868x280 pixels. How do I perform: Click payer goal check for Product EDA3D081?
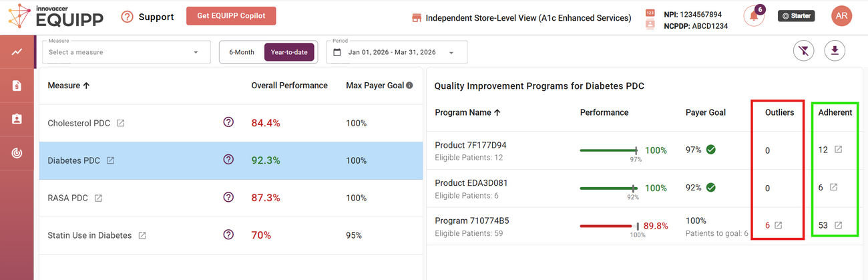pos(711,188)
